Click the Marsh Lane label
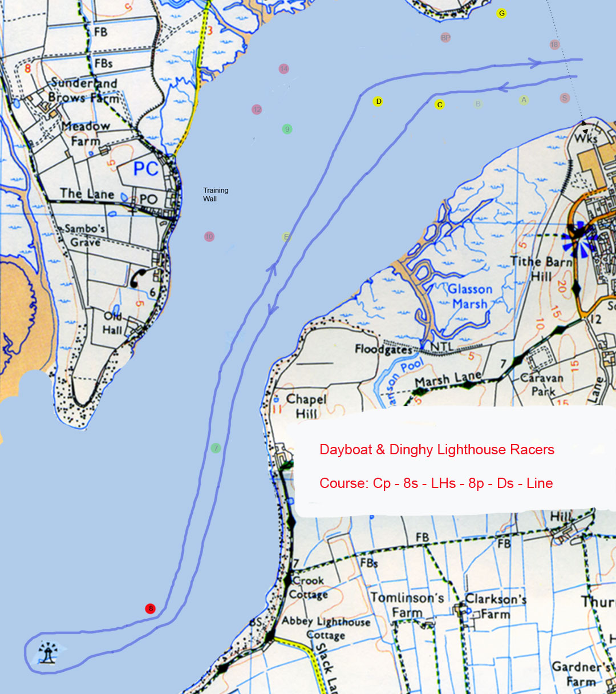The image size is (616, 694). click(x=448, y=379)
